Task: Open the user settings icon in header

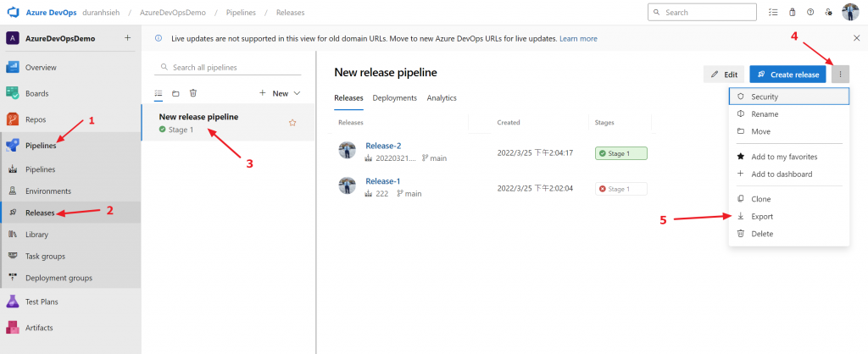Action: (829, 12)
